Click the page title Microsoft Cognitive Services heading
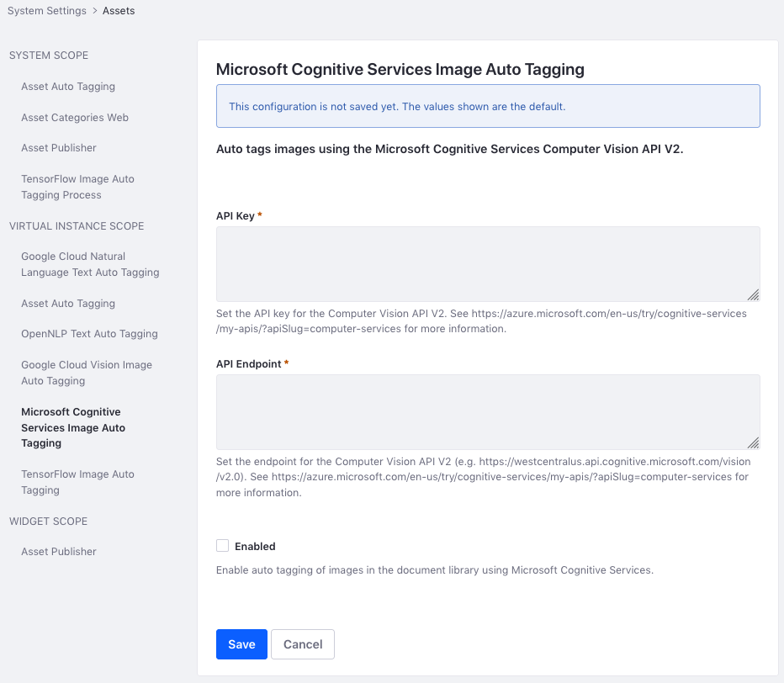The height and width of the screenshot is (683, 784). [x=400, y=69]
